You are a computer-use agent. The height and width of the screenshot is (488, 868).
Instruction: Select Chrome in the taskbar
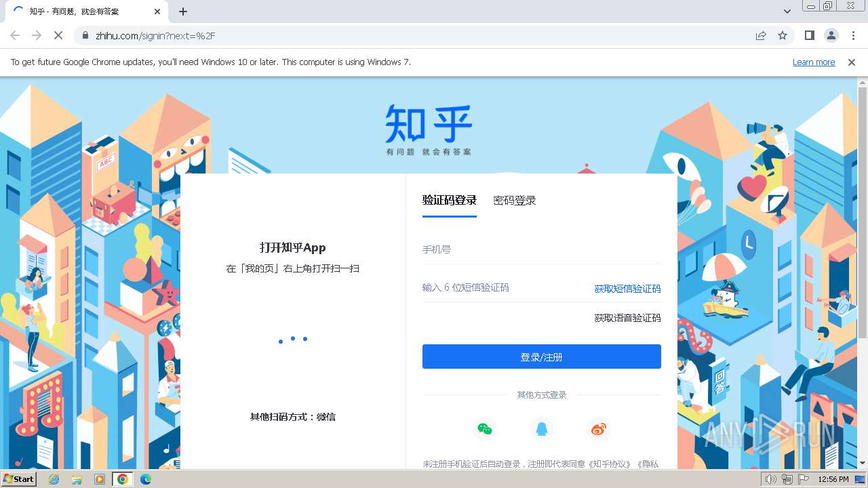click(x=123, y=479)
